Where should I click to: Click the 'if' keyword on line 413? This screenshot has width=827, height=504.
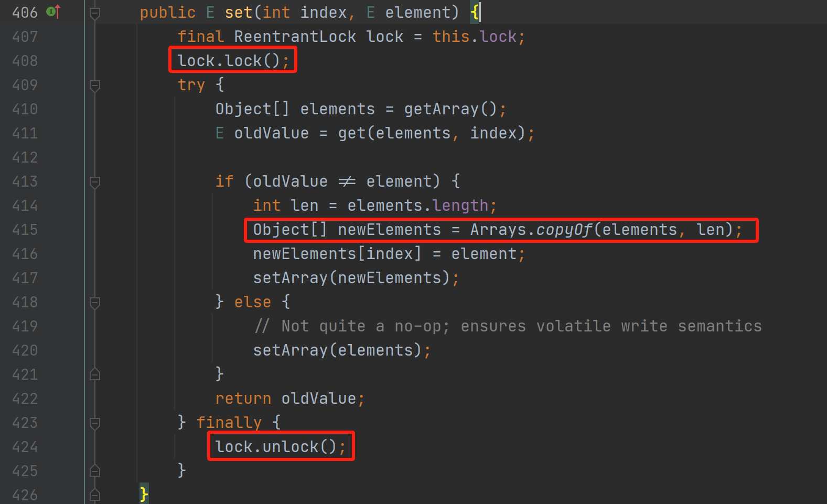(224, 181)
